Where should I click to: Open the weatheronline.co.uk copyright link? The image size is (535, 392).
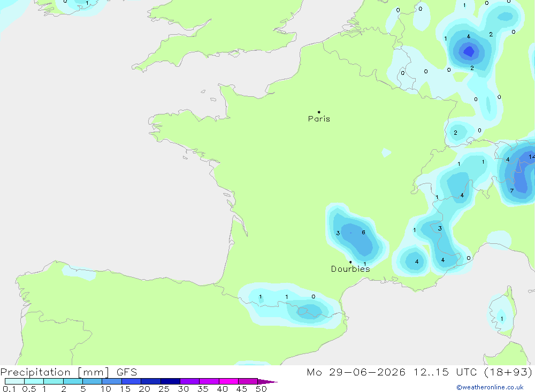(490, 387)
